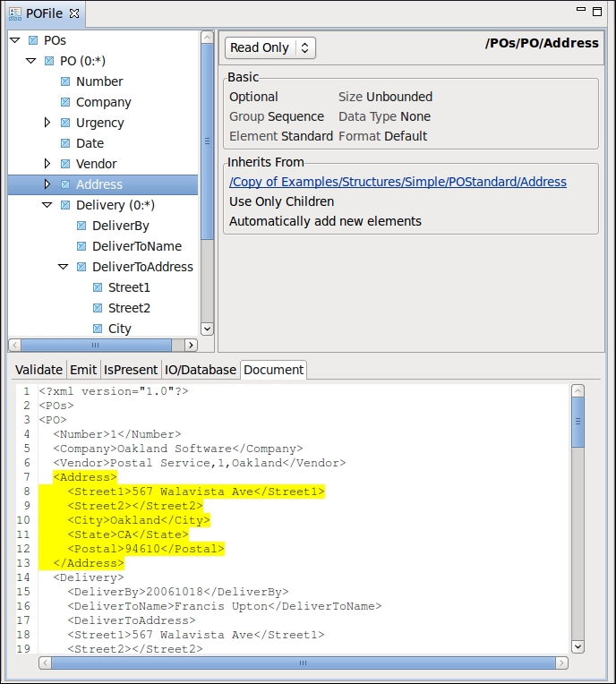Click the <Postal>94610 highlighted line
The width and height of the screenshot is (616, 684).
coord(146,549)
